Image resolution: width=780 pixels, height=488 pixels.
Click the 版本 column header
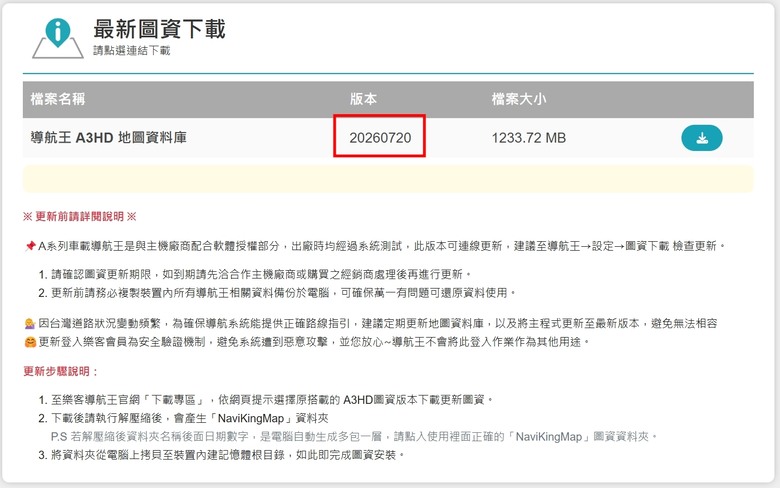363,99
